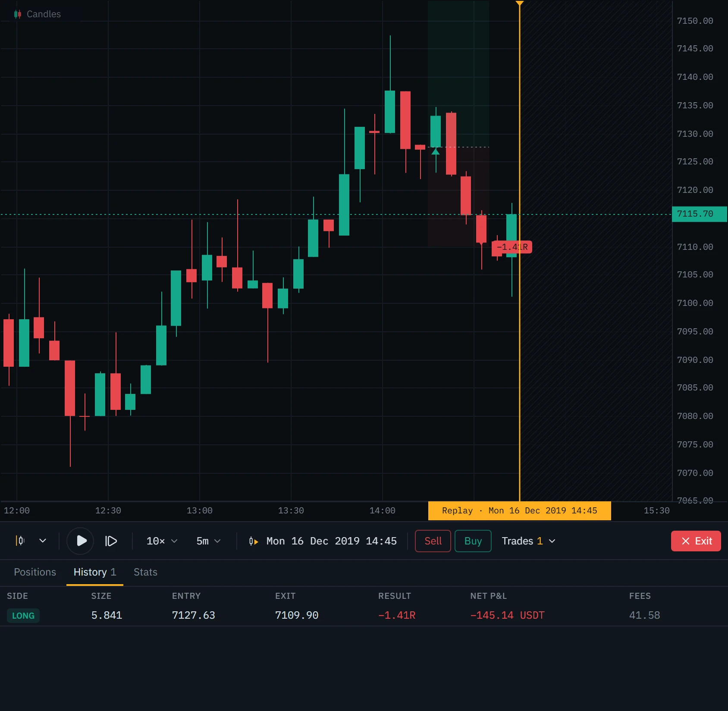The image size is (728, 711).
Task: Expand the chevron next to bar-select icon
Action: pyautogui.click(x=43, y=541)
